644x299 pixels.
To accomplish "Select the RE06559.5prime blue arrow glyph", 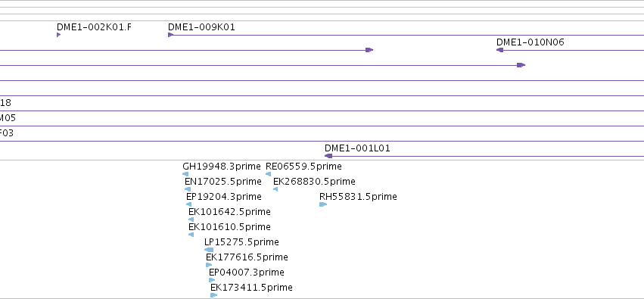I will tap(268, 174).
